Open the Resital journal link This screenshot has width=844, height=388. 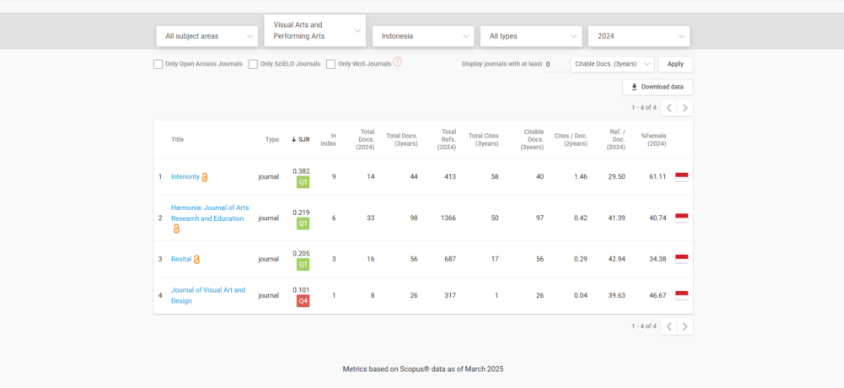[181, 259]
